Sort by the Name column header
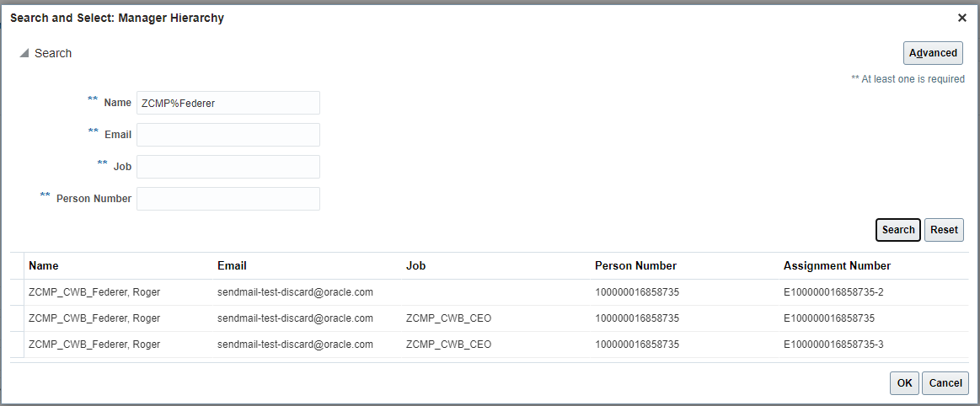Image resolution: width=980 pixels, height=406 pixels. point(44,265)
